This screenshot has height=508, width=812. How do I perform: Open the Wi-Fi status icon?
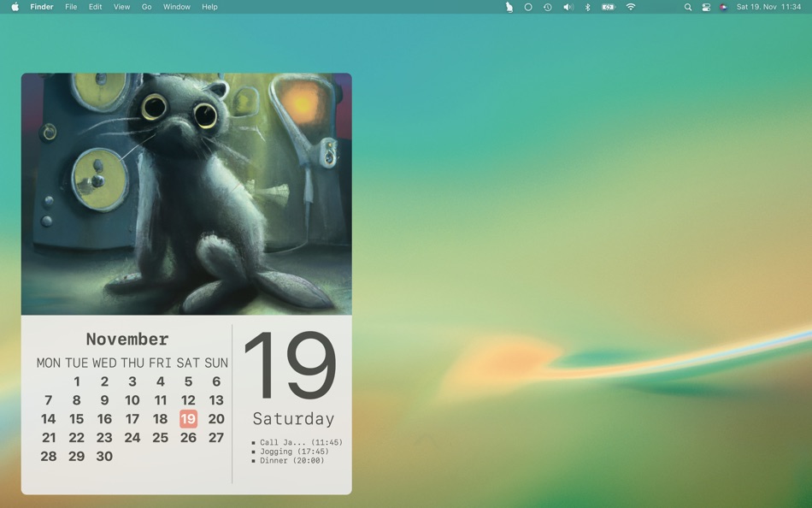pyautogui.click(x=631, y=7)
